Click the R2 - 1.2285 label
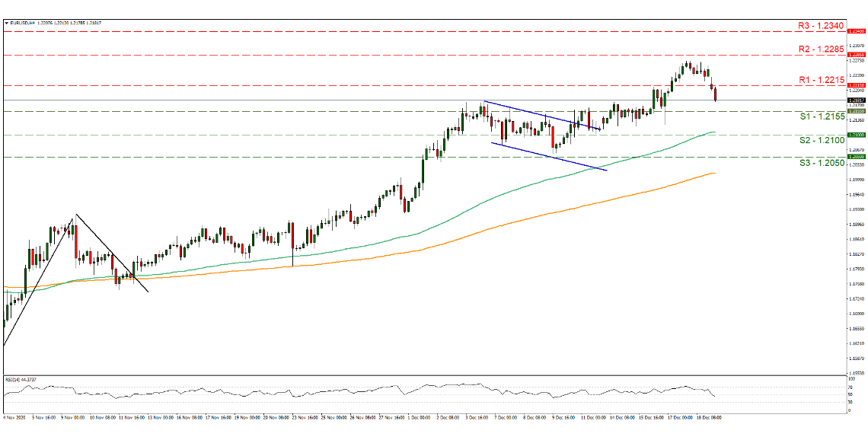Viewport: 868px width, 440px height. click(x=821, y=49)
